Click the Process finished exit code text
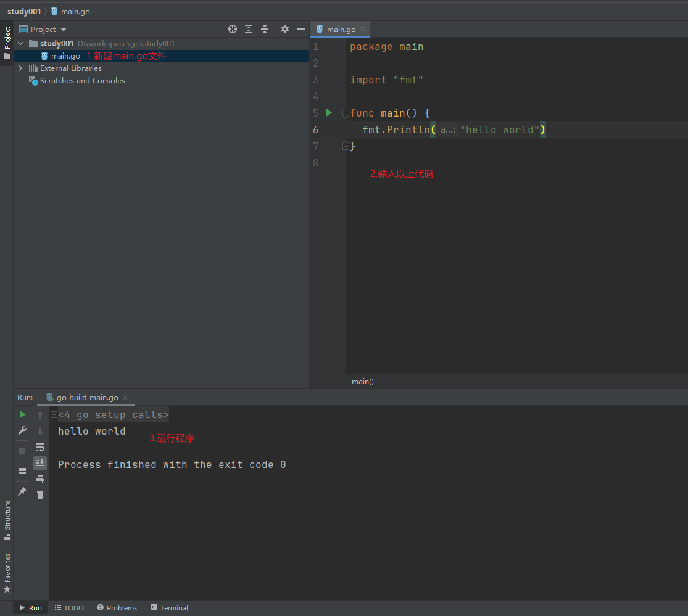 [172, 465]
